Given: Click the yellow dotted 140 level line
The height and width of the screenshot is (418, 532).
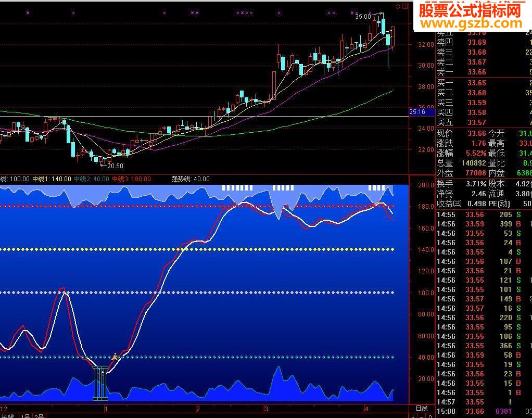Looking at the screenshot, I should click(197, 249).
